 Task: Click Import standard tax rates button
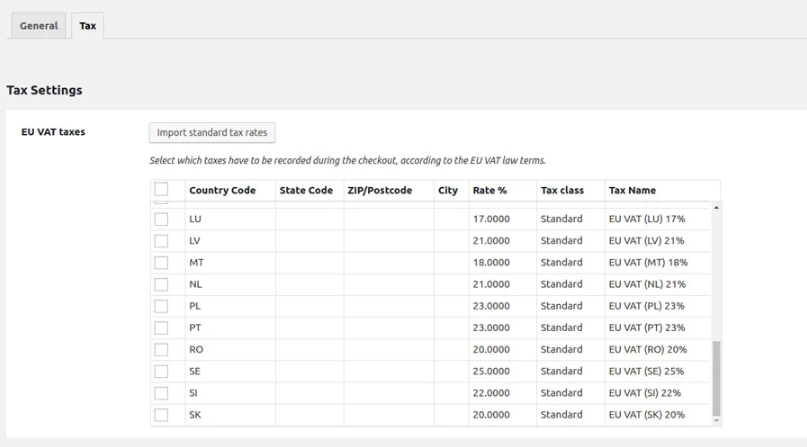point(212,133)
